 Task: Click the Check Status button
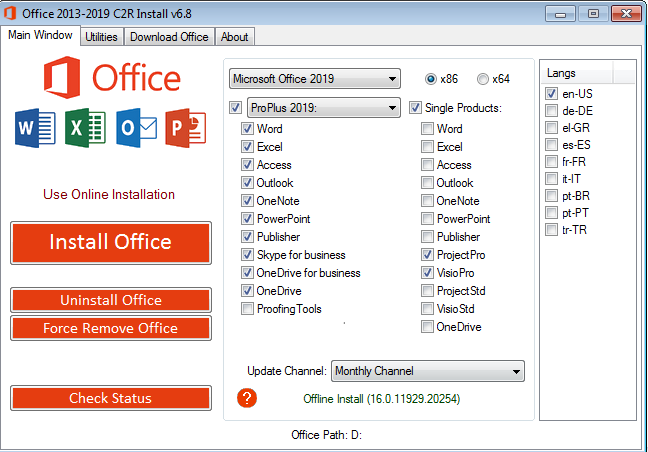click(x=111, y=398)
